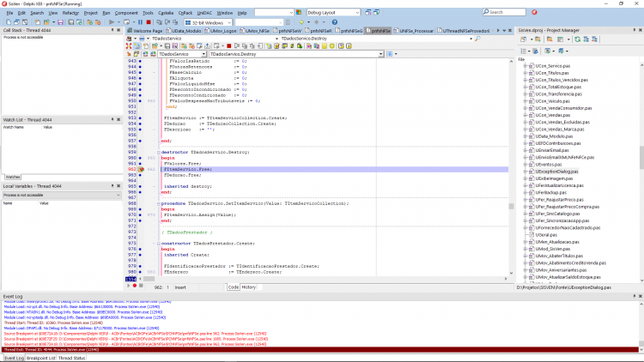Screen dimensions: 644x362
Task: Click the red expand icon in editor toolbar
Action: click(x=129, y=46)
